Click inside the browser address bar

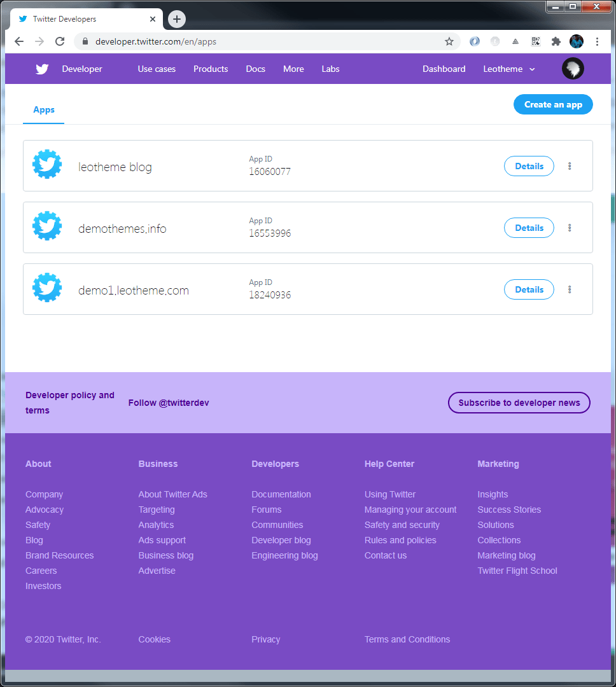click(255, 41)
